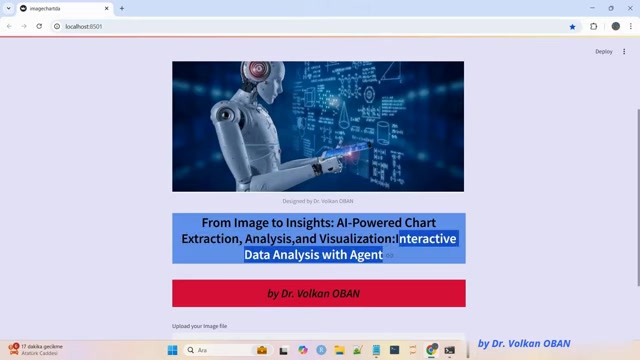Click the Deploy button
This screenshot has width=640, height=360.
pyautogui.click(x=604, y=51)
